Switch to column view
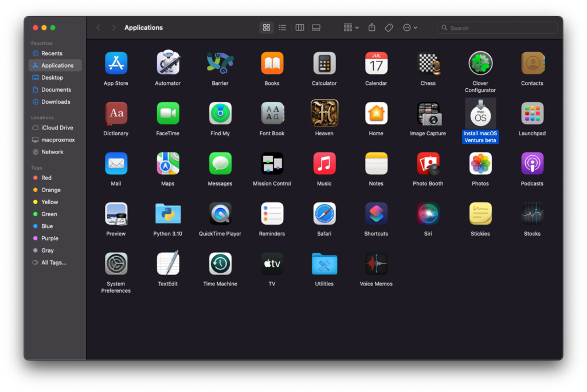 [299, 28]
